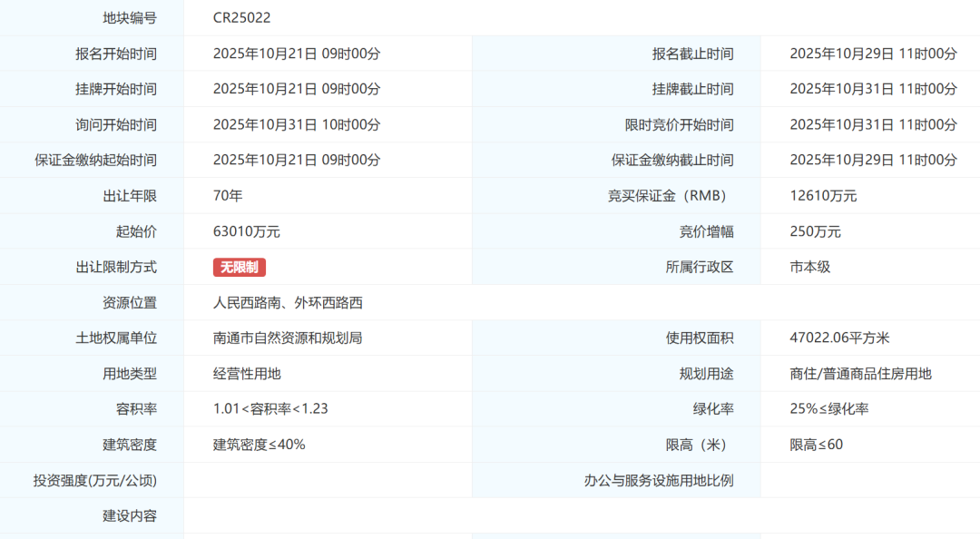Click the 挂牌截止时间 label

(x=692, y=89)
